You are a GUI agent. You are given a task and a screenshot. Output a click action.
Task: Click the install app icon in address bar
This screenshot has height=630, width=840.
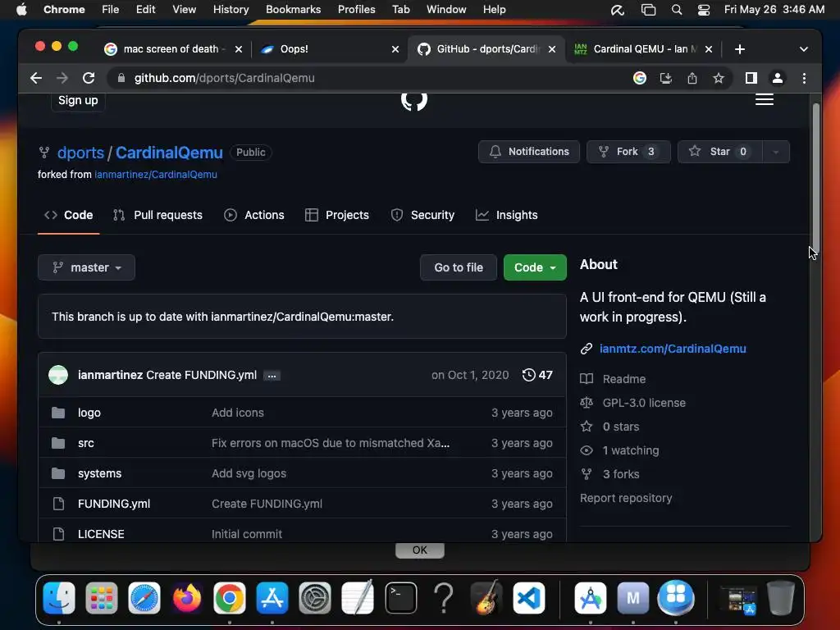pos(666,78)
